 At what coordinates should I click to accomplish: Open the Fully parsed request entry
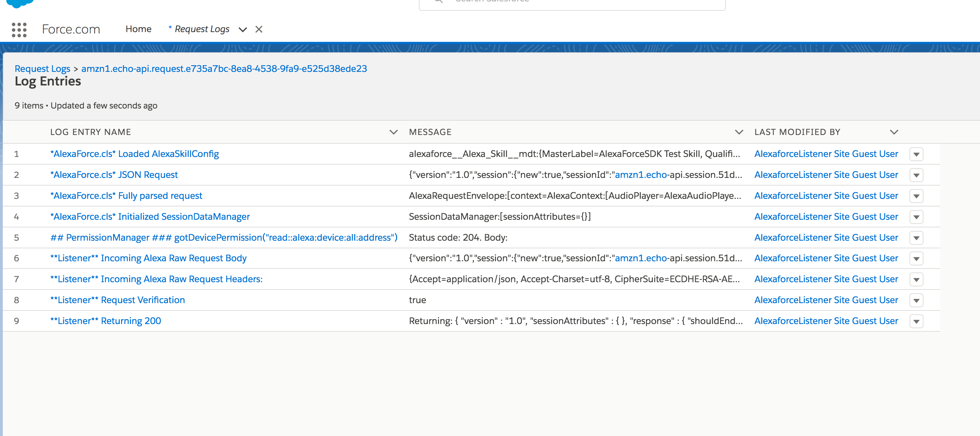126,195
